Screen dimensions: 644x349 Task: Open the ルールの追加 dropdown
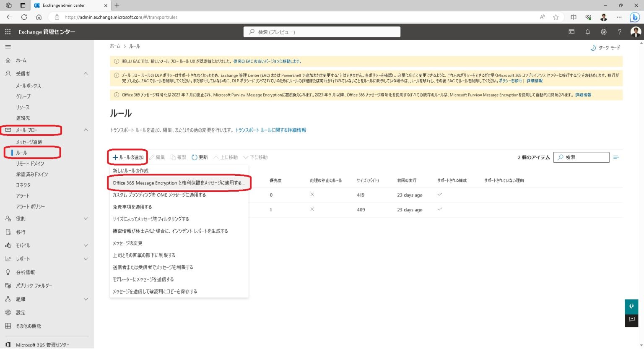tap(128, 157)
